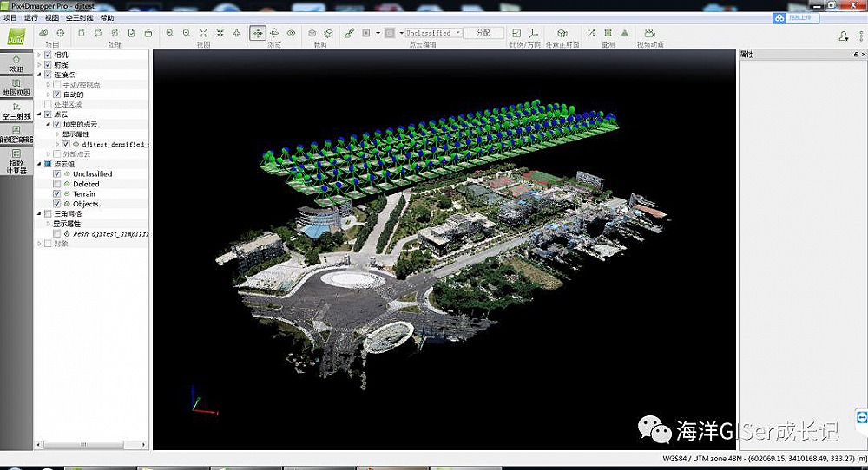Click the view all (fit extents) icon

coord(203,33)
